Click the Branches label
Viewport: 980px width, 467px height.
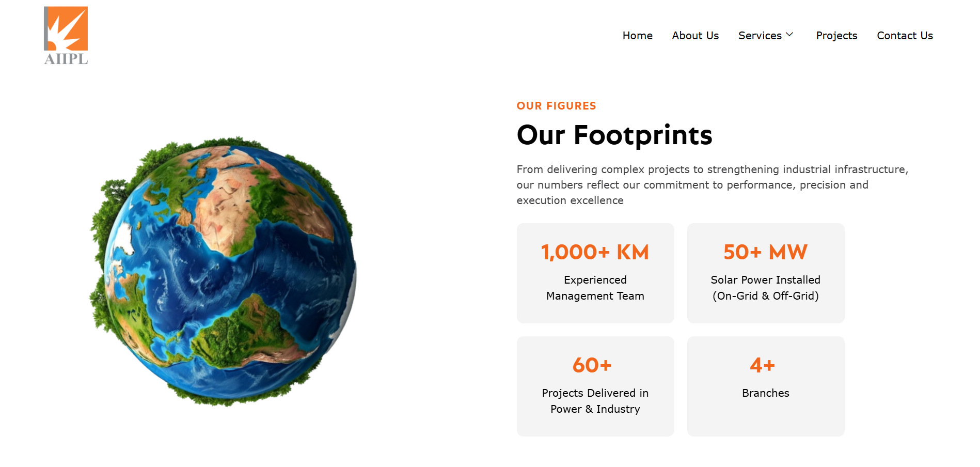point(765,393)
